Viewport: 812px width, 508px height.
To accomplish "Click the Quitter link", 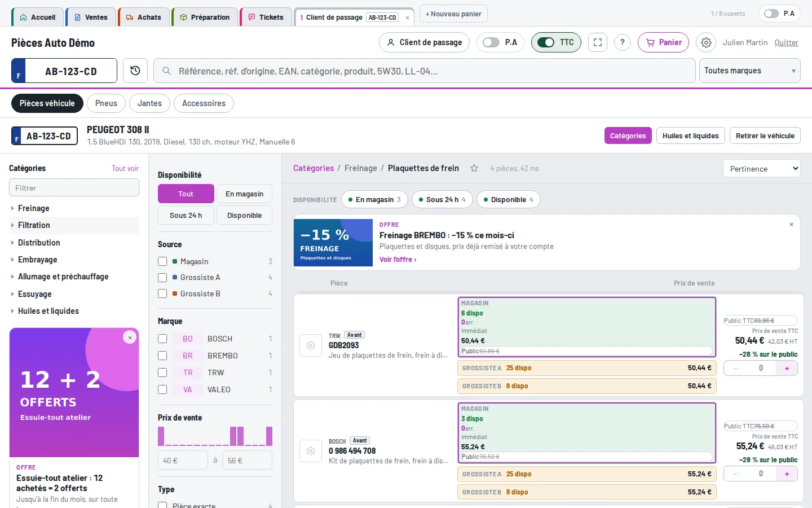I will coord(786,42).
